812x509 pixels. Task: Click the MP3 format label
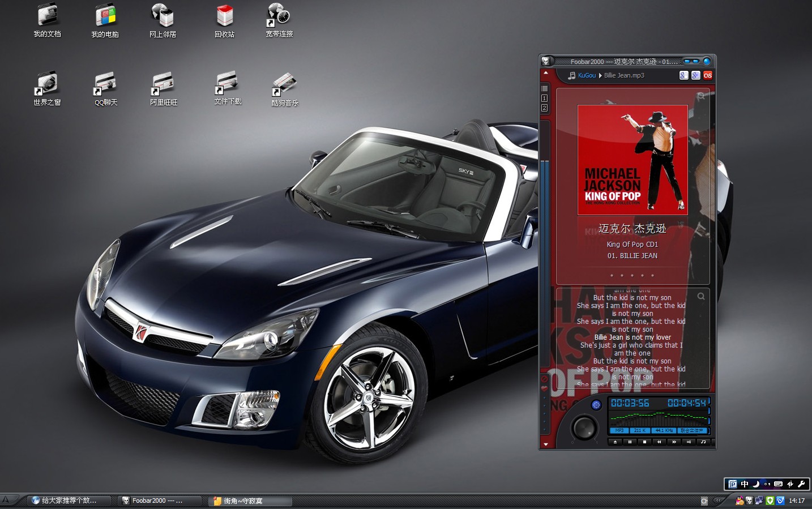point(619,431)
